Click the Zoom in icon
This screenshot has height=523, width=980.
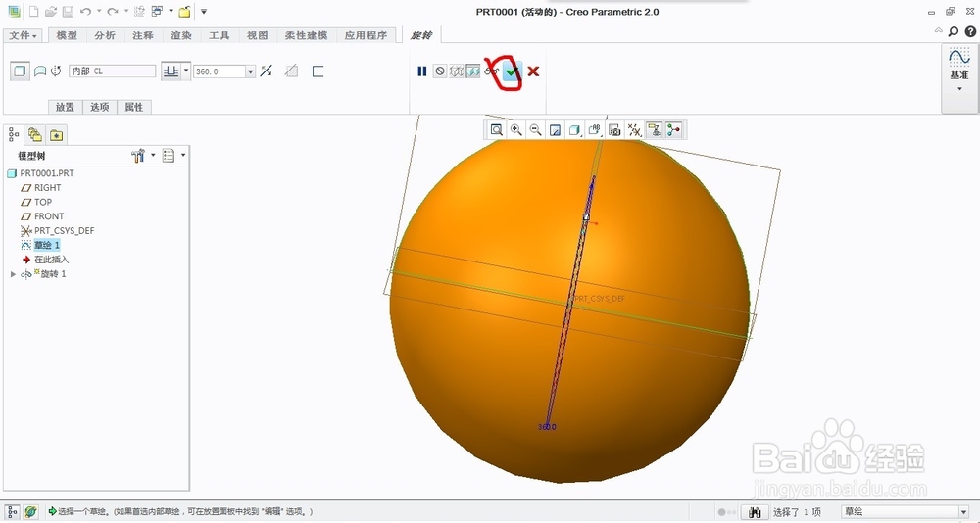click(x=516, y=130)
